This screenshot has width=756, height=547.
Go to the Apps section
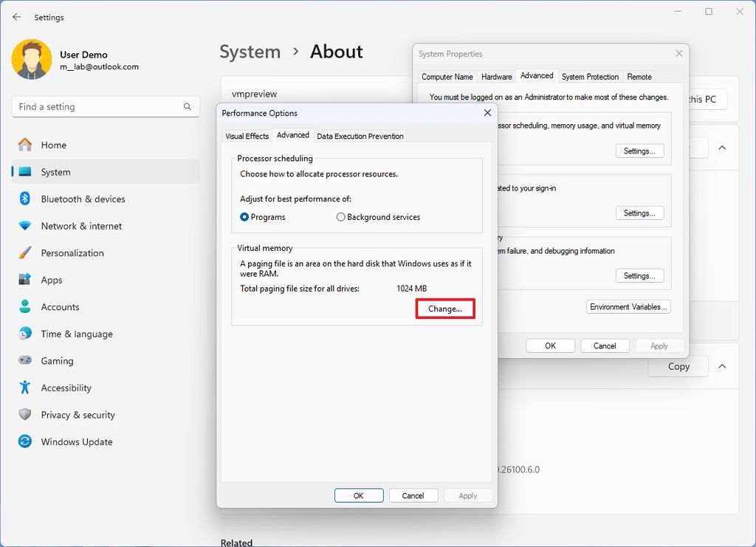coord(51,280)
